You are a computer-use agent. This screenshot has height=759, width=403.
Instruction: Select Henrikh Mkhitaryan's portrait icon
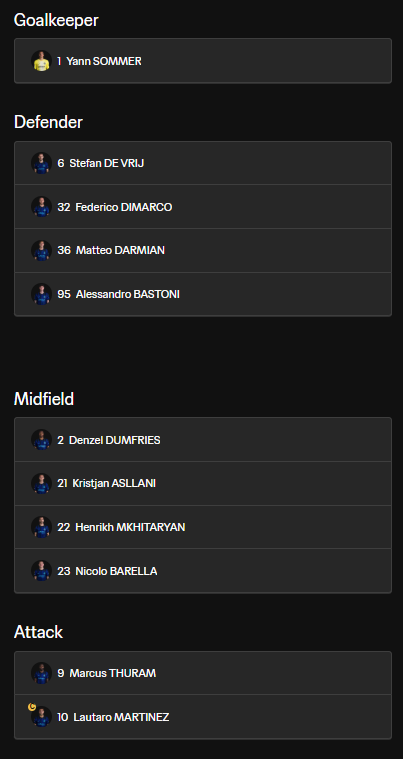coord(42,527)
